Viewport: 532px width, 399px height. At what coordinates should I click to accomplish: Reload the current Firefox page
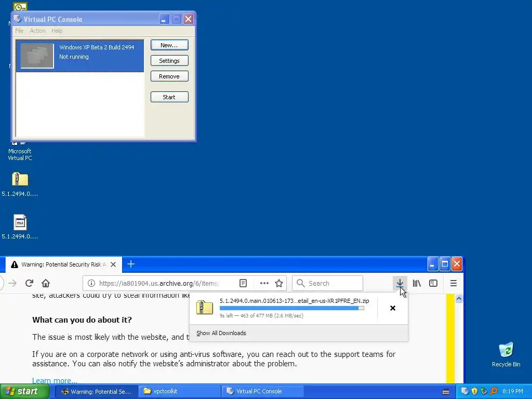click(29, 283)
